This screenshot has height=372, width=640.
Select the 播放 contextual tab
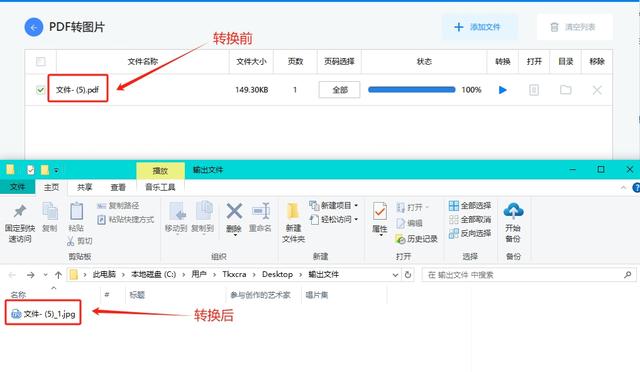(160, 170)
